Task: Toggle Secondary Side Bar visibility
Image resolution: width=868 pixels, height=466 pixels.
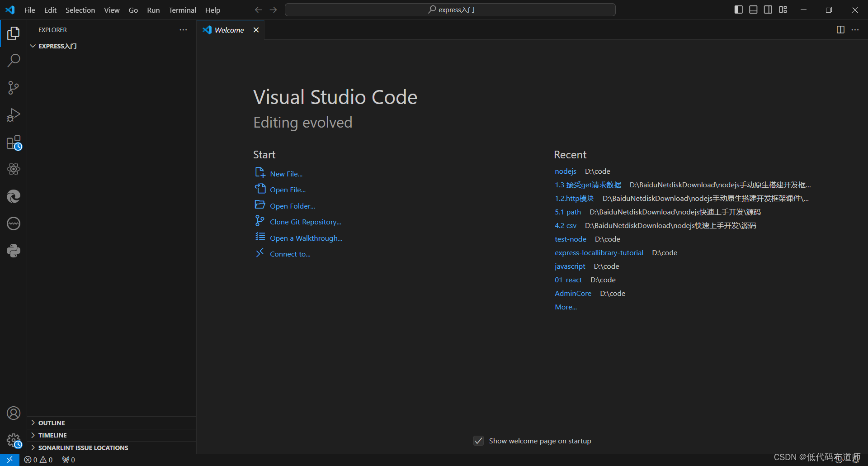Action: (x=768, y=10)
